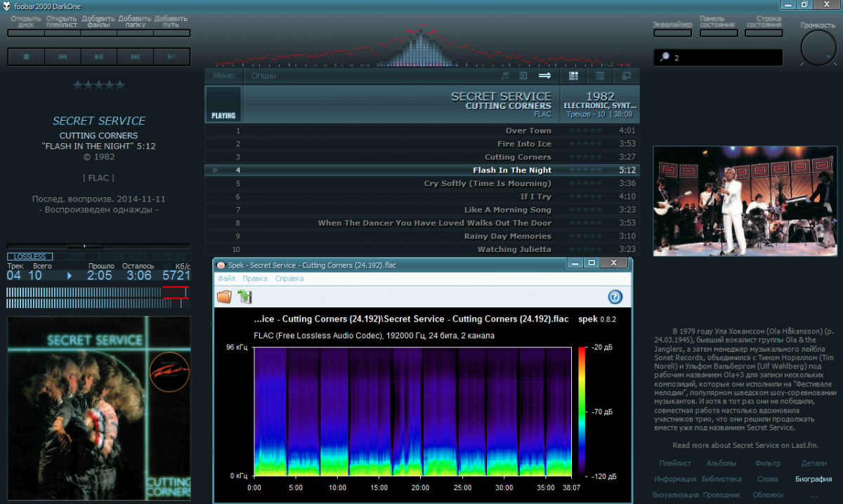Rate Over Town using its stars
The width and height of the screenshot is (843, 504).
tap(586, 131)
